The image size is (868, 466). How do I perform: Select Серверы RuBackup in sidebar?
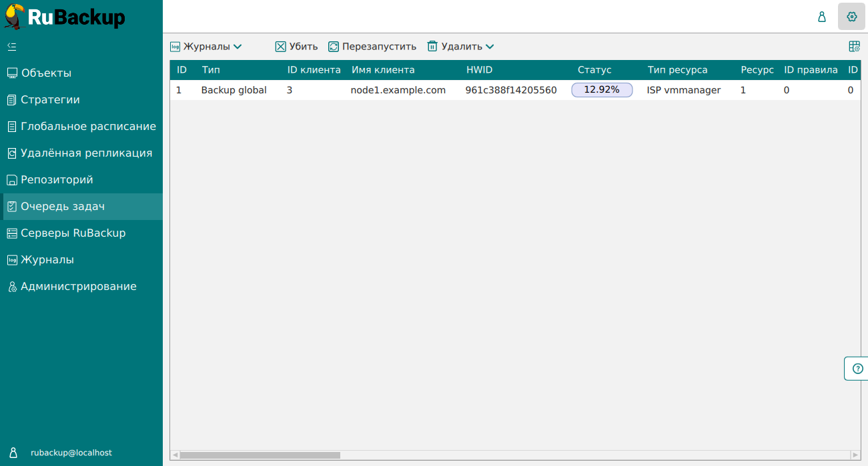point(73,233)
